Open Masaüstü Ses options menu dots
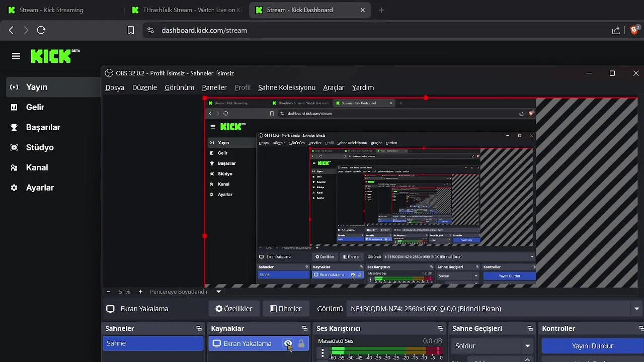This screenshot has width=644, height=362. click(323, 352)
